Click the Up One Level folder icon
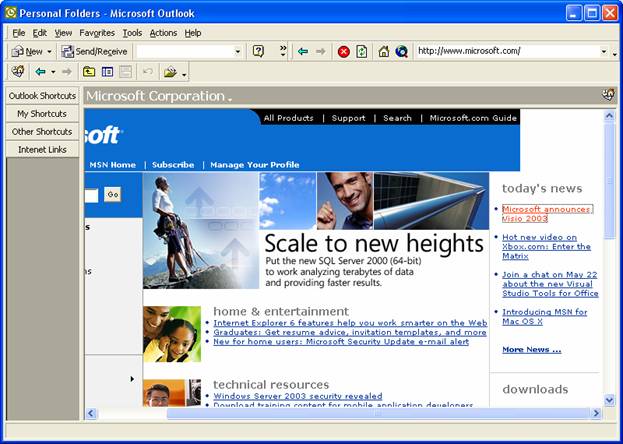The width and height of the screenshot is (623, 444). tap(89, 72)
